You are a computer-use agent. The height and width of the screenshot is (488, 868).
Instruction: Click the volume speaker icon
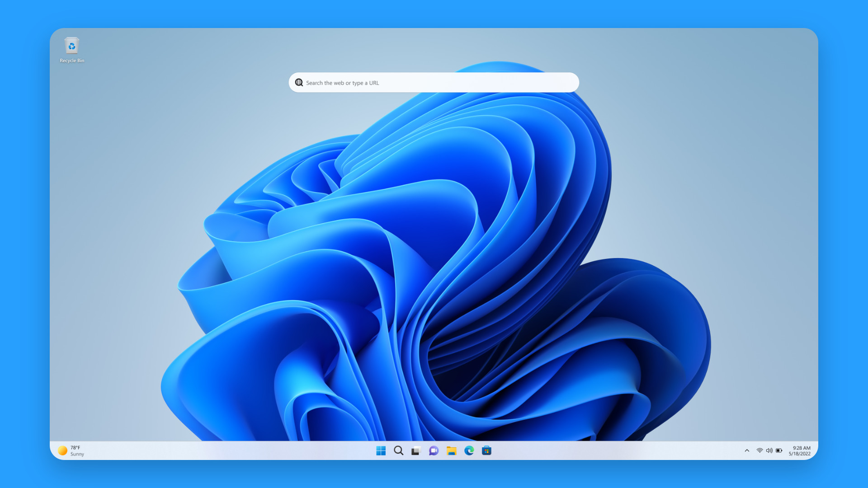(x=769, y=450)
